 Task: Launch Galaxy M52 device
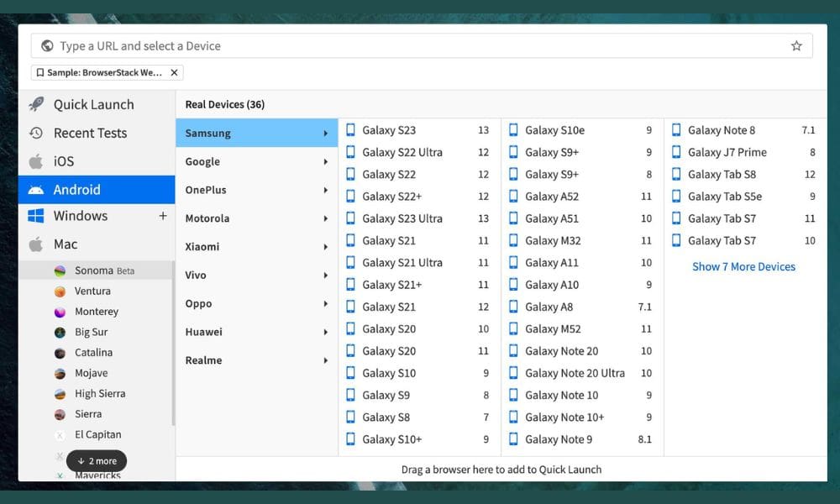[x=581, y=328]
